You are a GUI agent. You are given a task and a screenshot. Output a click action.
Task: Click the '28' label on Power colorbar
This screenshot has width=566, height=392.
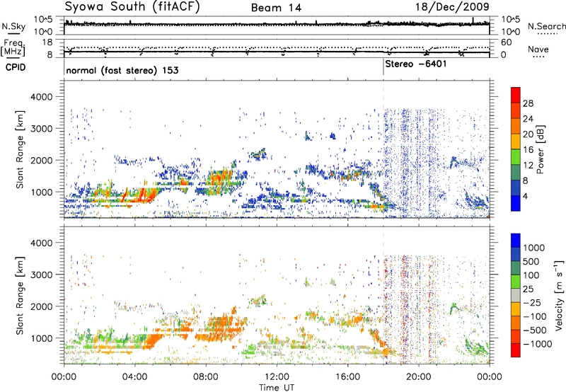click(528, 103)
